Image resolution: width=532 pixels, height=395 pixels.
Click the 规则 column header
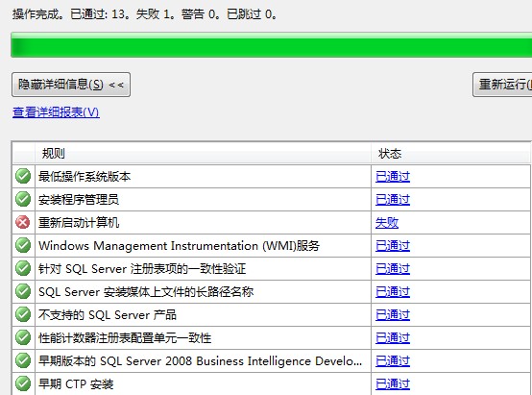[203, 154]
